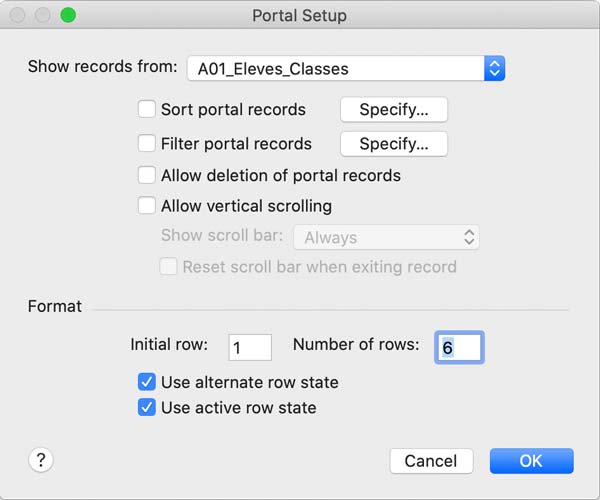Click Specify button for filter records

point(394,144)
